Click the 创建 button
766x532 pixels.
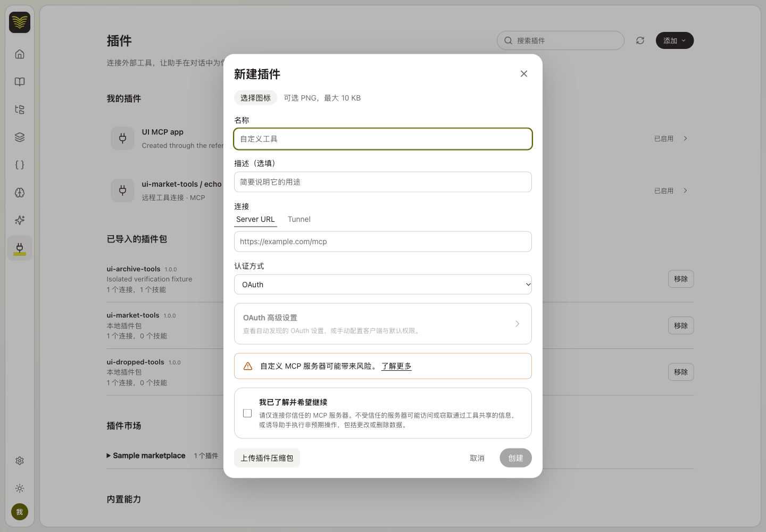515,458
